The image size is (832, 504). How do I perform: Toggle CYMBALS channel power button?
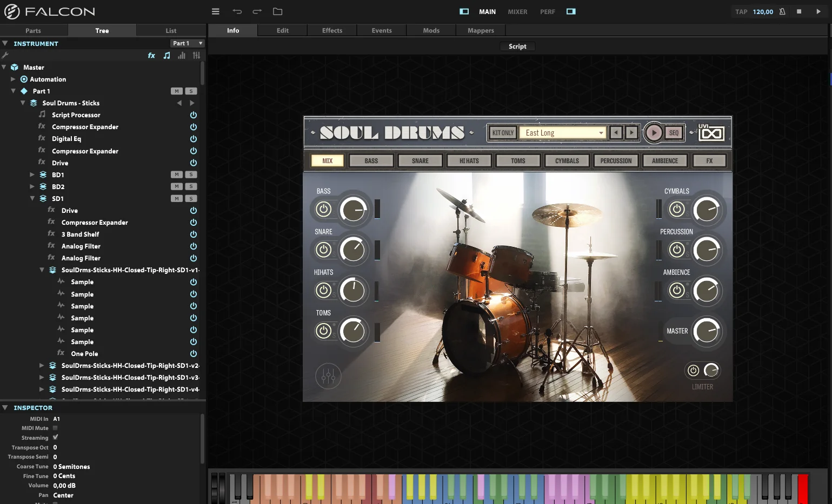[677, 209]
